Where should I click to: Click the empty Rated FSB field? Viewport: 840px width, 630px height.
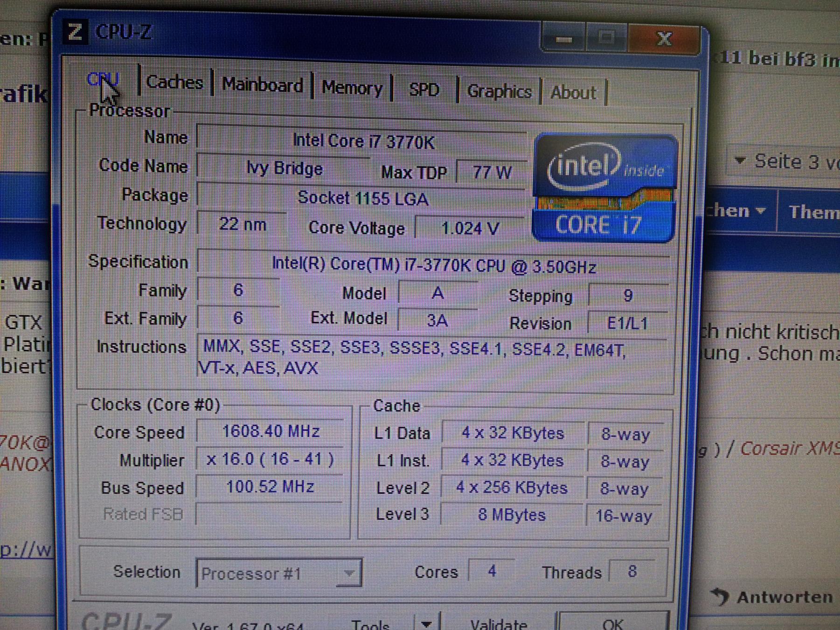point(269,515)
